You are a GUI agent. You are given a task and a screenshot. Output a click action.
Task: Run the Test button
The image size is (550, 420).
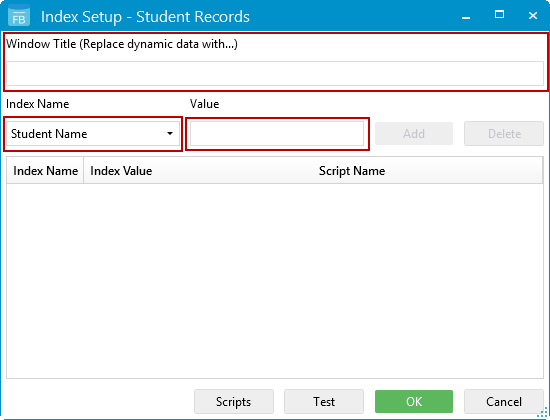coord(324,401)
